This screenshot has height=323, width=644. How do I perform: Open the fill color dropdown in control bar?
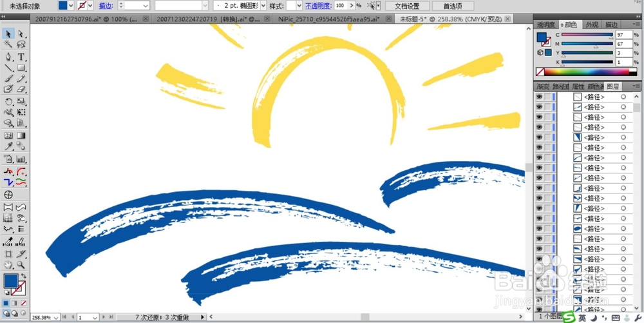pos(71,6)
